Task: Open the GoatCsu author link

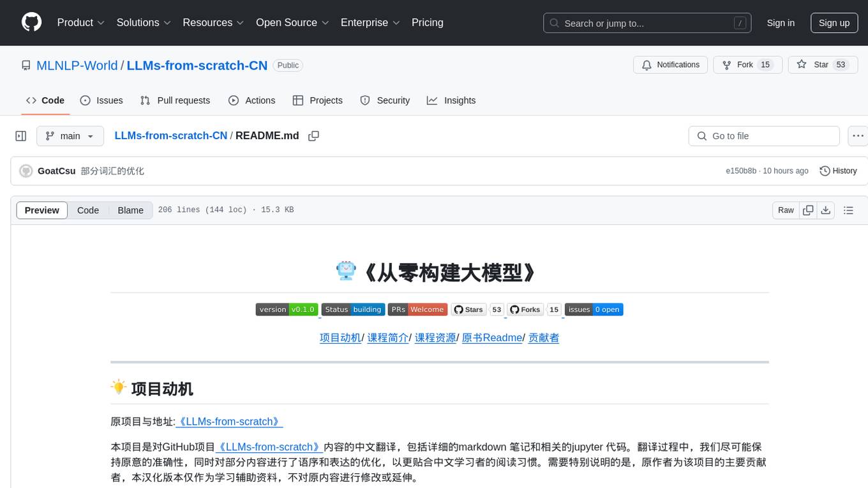Action: 57,171
